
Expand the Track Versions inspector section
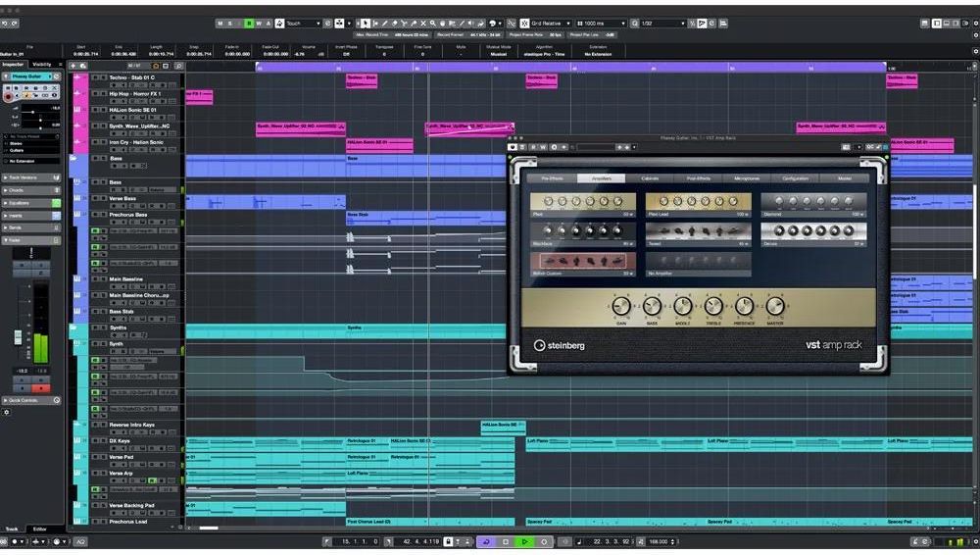tap(31, 177)
